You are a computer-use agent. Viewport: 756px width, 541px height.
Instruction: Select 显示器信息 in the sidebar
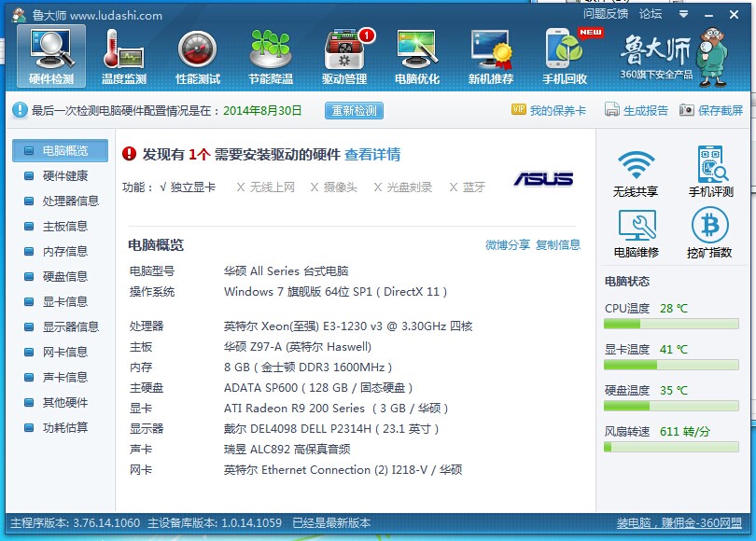pos(61,326)
